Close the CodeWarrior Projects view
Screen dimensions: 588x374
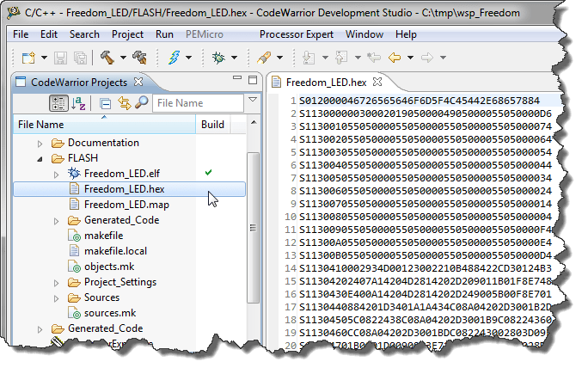point(138,82)
